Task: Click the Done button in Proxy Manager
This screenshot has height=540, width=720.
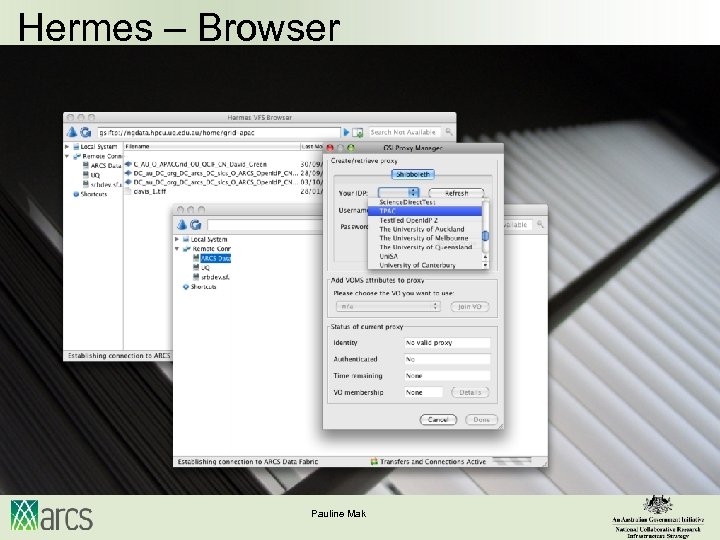Action: [x=481, y=419]
